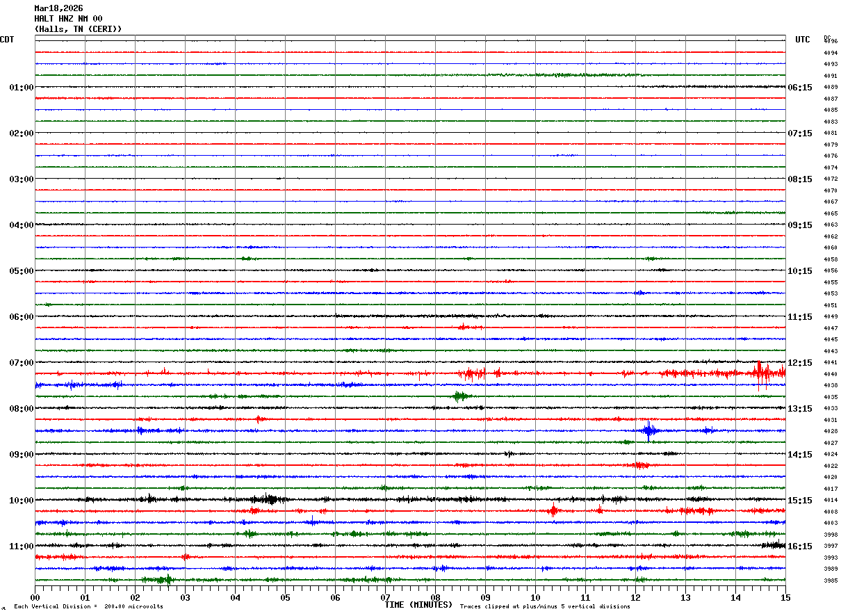Click the green burst on the 07:00 hour green trace
This screenshot has width=841, height=616.
[x=459, y=396]
